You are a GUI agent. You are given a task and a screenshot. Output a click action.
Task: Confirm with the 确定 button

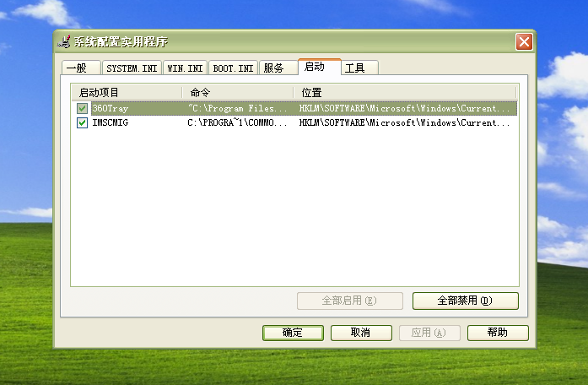pyautogui.click(x=293, y=333)
